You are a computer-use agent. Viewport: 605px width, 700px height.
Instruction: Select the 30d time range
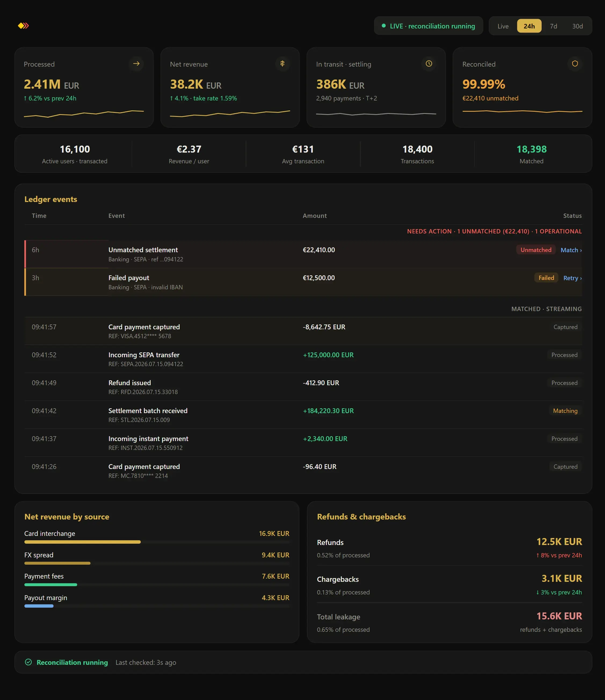[577, 26]
